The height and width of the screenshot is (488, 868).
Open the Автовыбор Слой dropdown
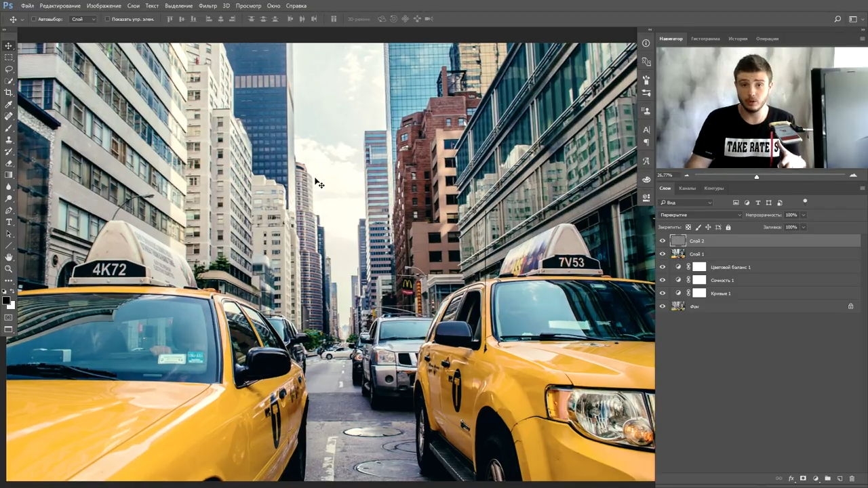pyautogui.click(x=83, y=19)
